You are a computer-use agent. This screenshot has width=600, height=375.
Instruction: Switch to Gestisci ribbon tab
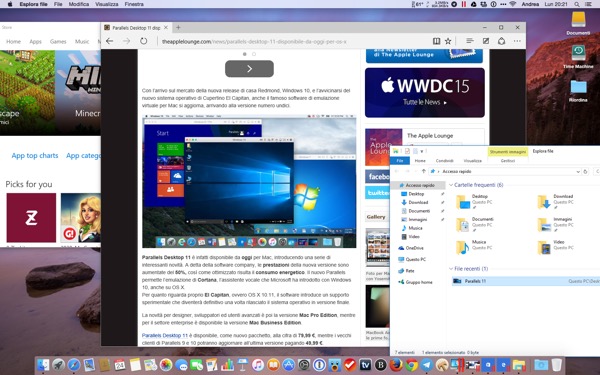click(508, 161)
